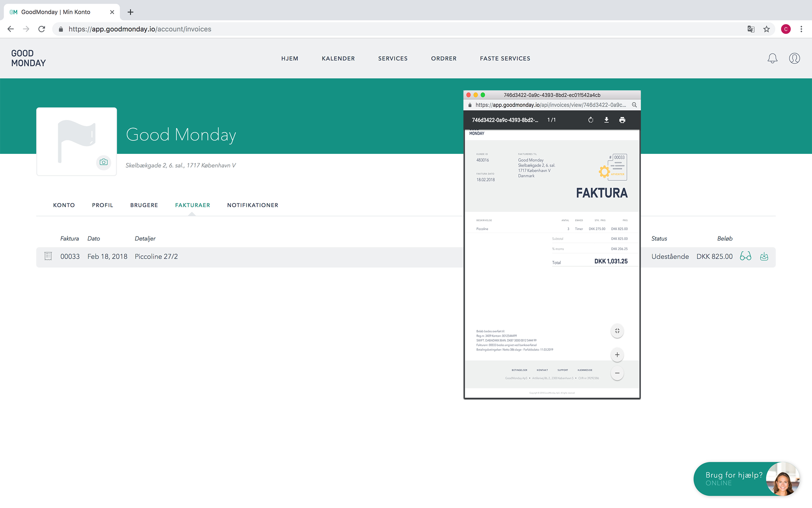
Task: Click the Good Monday logo
Action: click(29, 58)
